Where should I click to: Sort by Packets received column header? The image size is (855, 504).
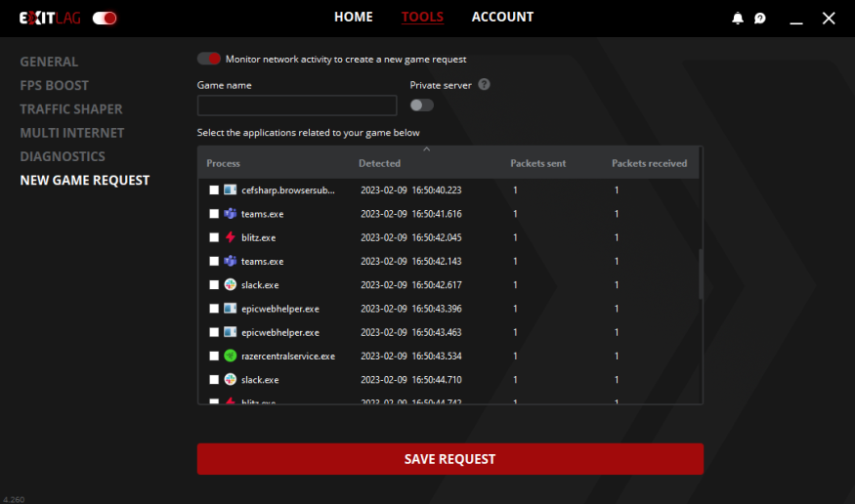coord(649,163)
